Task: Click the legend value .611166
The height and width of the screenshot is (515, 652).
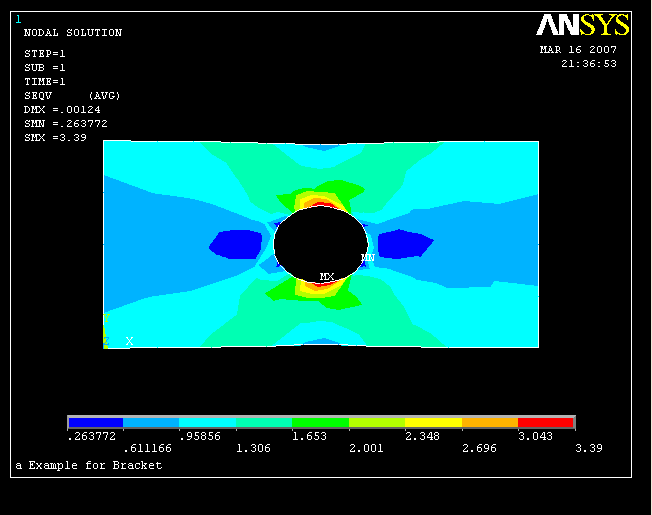Action: click(148, 448)
